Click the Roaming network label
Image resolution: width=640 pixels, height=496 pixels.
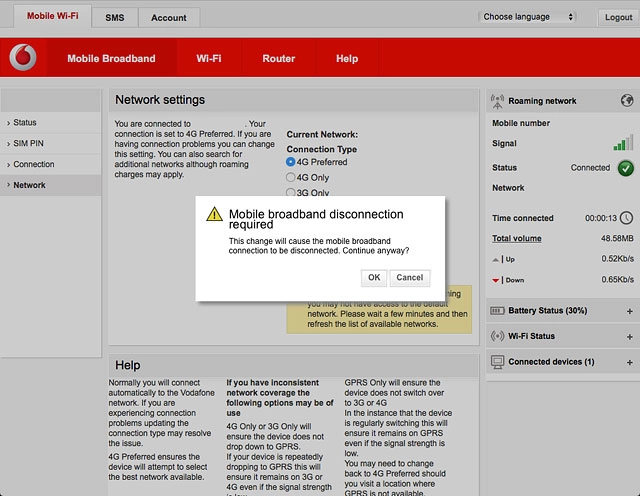tap(542, 101)
